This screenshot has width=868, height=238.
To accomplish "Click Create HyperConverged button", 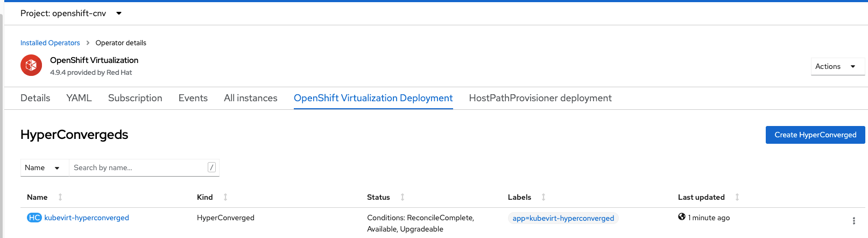I will pyautogui.click(x=815, y=135).
